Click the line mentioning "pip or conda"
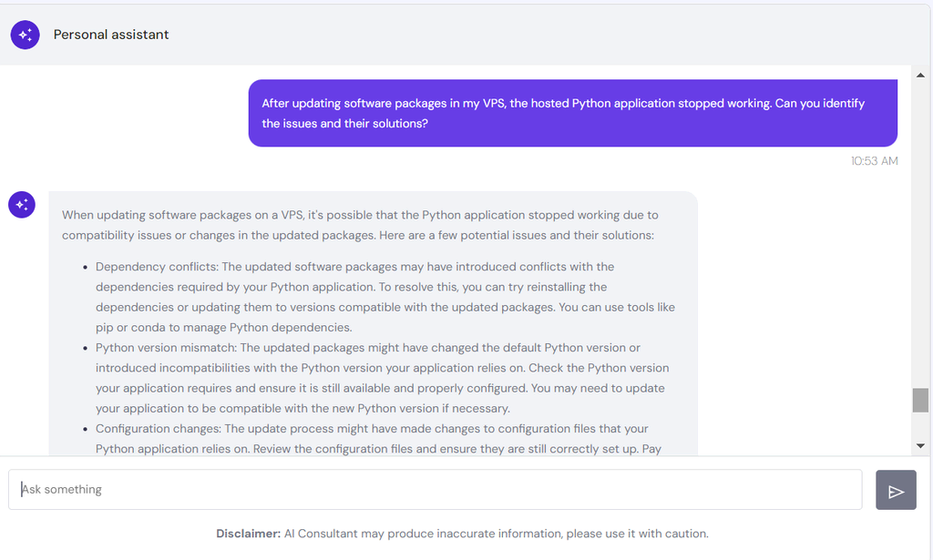Image resolution: width=933 pixels, height=560 pixels. coord(224,328)
